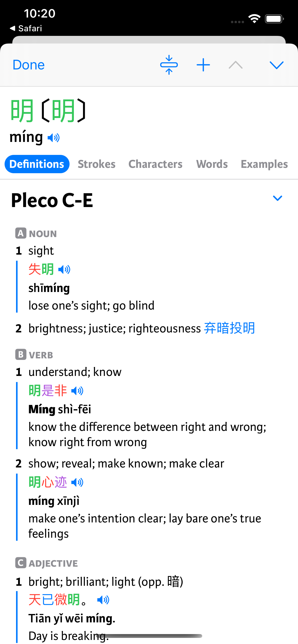Tap the Done button
Screen dimensions: 298x644
pyautogui.click(x=29, y=65)
